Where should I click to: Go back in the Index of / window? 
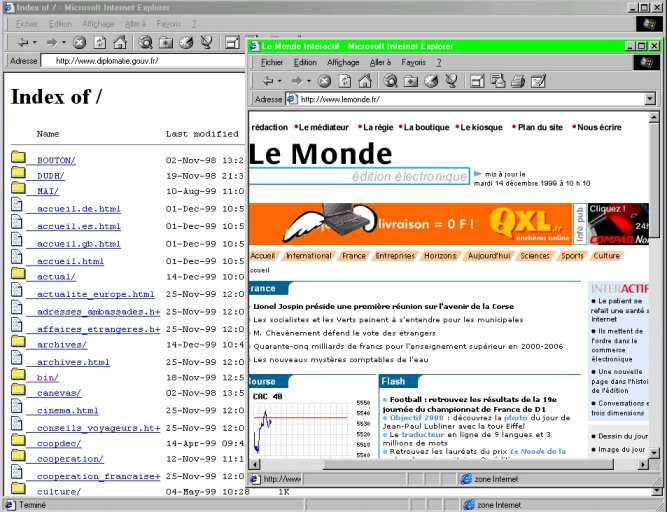(x=23, y=42)
